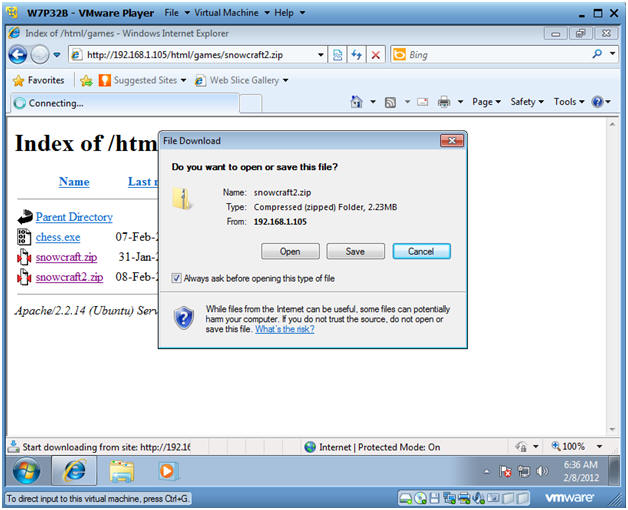The width and height of the screenshot is (628, 510).
Task: Open VMware Player File menu
Action: pyautogui.click(x=177, y=13)
